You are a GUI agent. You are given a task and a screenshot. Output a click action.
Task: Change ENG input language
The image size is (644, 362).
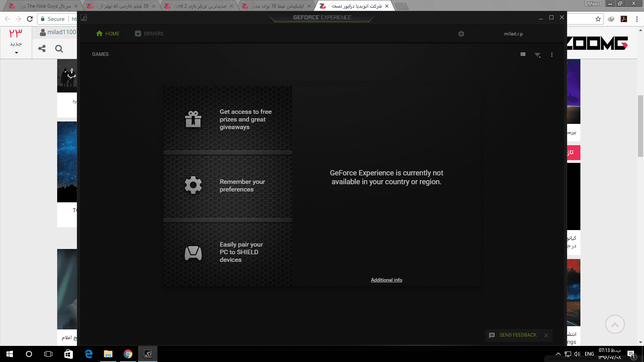pyautogui.click(x=590, y=354)
